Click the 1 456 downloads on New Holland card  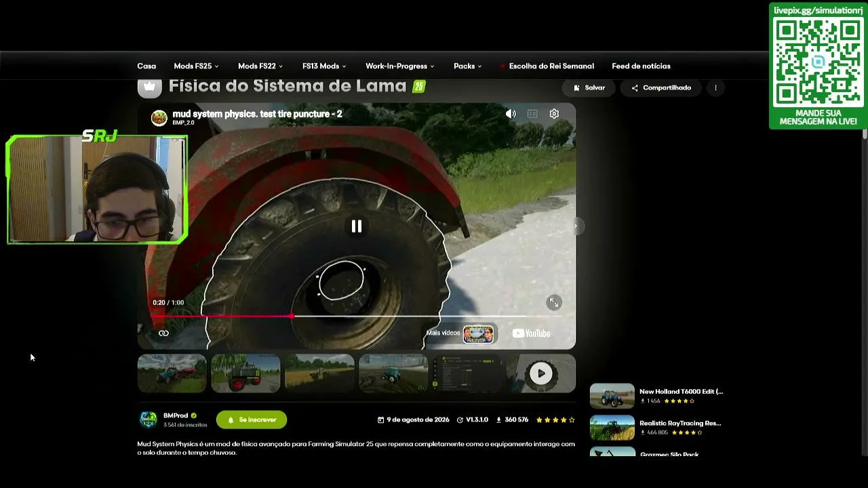(x=650, y=401)
